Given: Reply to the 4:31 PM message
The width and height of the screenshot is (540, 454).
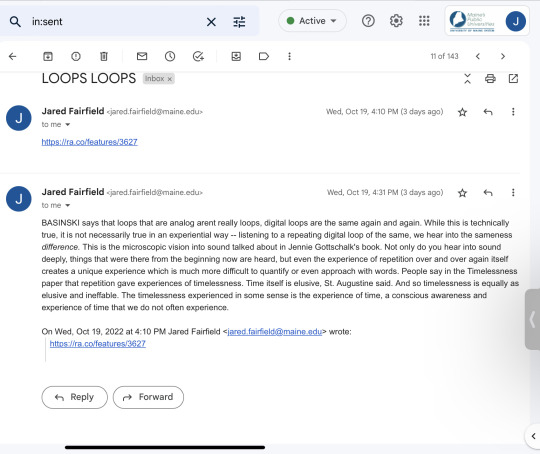Looking at the screenshot, I should (x=488, y=193).
